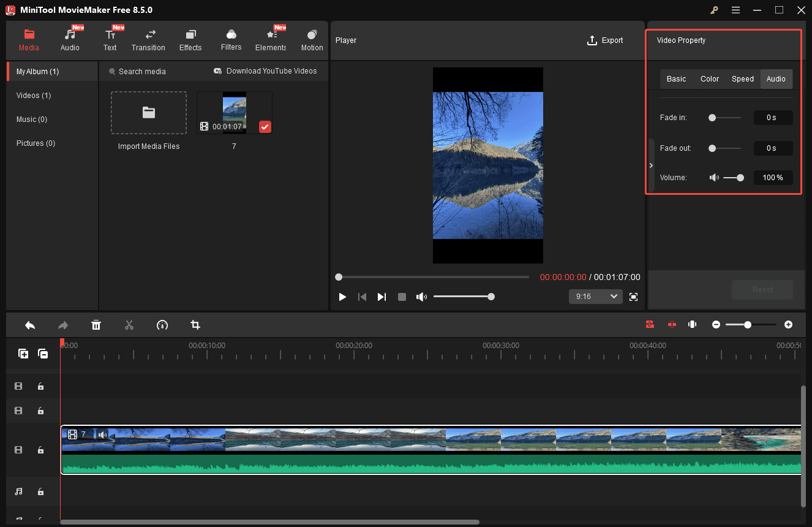
Task: Toggle the red checkmark on clip 7 thumbnail
Action: (265, 127)
